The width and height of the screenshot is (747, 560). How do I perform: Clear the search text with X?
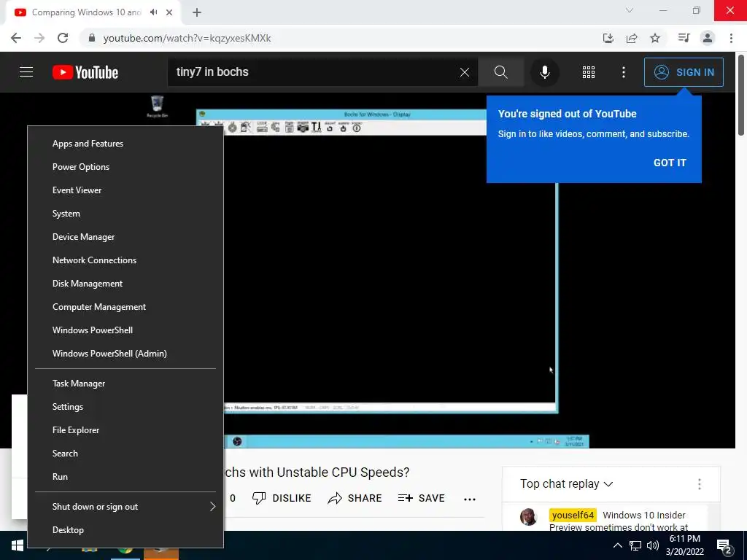coord(465,72)
